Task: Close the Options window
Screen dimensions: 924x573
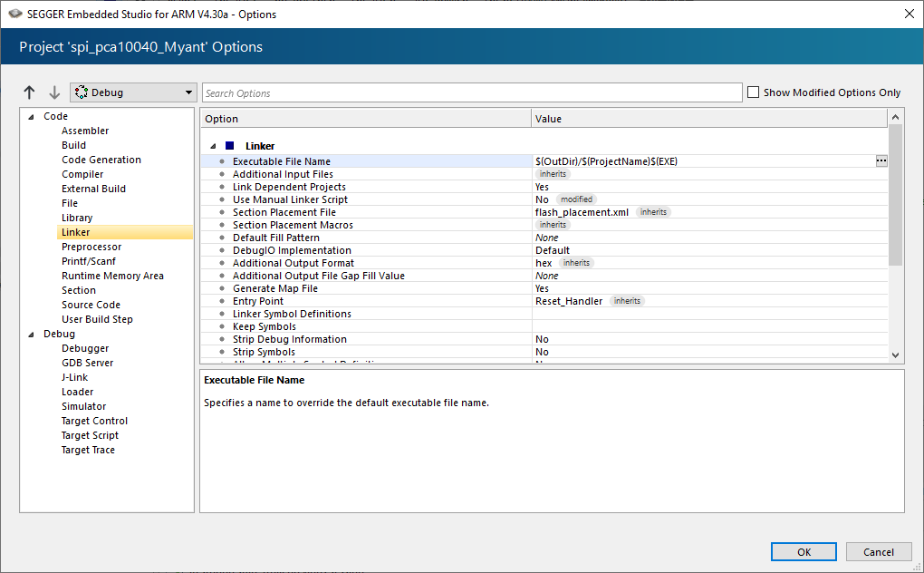Action: tap(910, 14)
